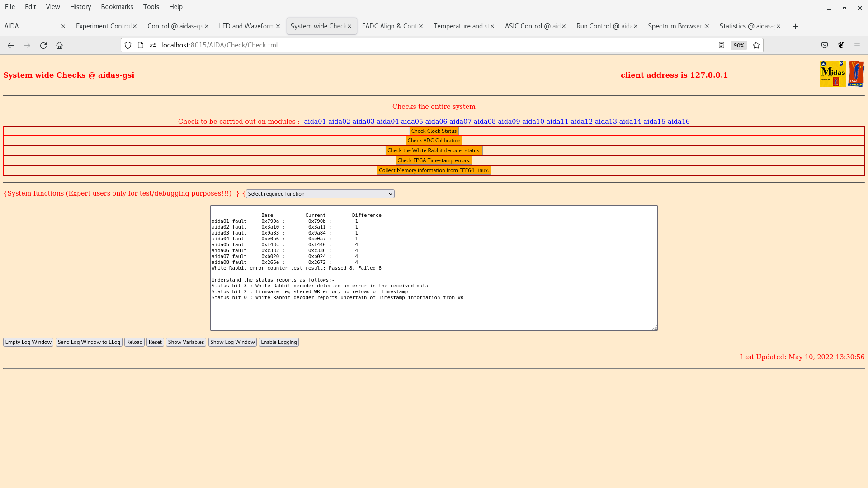
Task: Click the 90% zoom level indicator
Action: pyautogui.click(x=739, y=45)
